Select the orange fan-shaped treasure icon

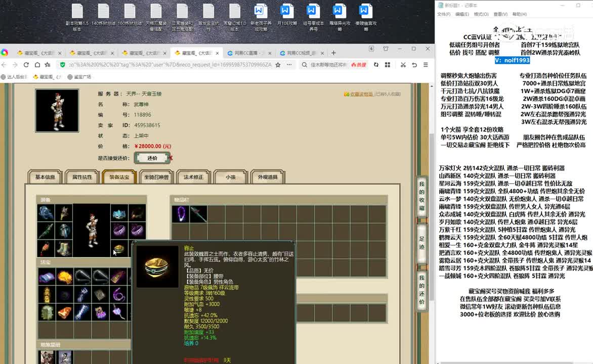pyautogui.click(x=65, y=312)
